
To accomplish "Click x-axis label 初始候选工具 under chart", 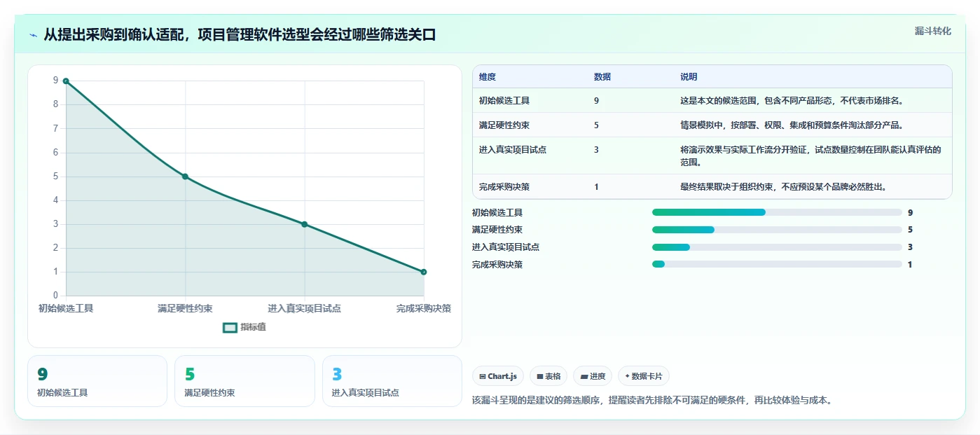I will [66, 308].
